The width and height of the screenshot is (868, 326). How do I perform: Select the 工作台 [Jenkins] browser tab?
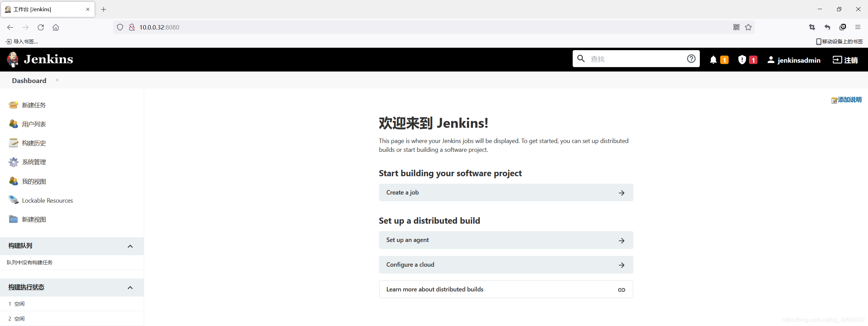tap(48, 9)
